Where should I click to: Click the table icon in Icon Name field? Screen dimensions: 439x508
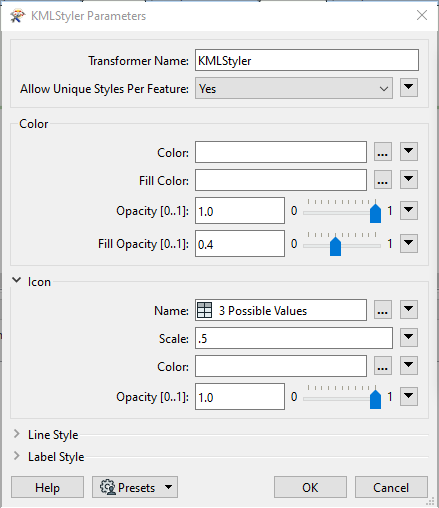(204, 310)
